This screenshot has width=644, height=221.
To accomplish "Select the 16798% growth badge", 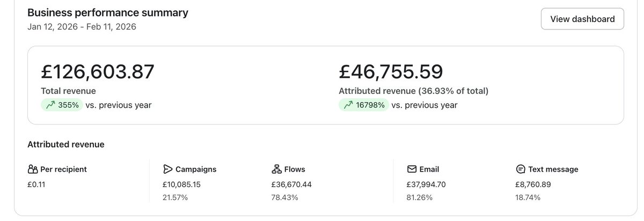I will [363, 105].
